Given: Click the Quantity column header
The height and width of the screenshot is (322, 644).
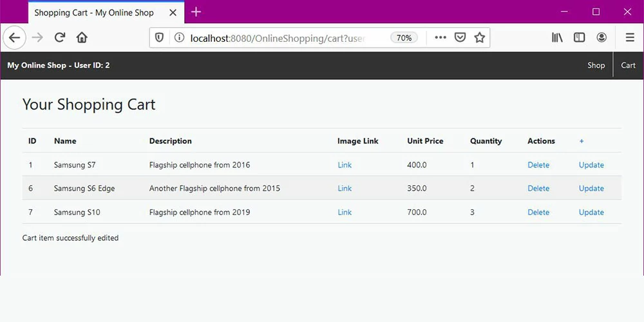Looking at the screenshot, I should coord(486,141).
